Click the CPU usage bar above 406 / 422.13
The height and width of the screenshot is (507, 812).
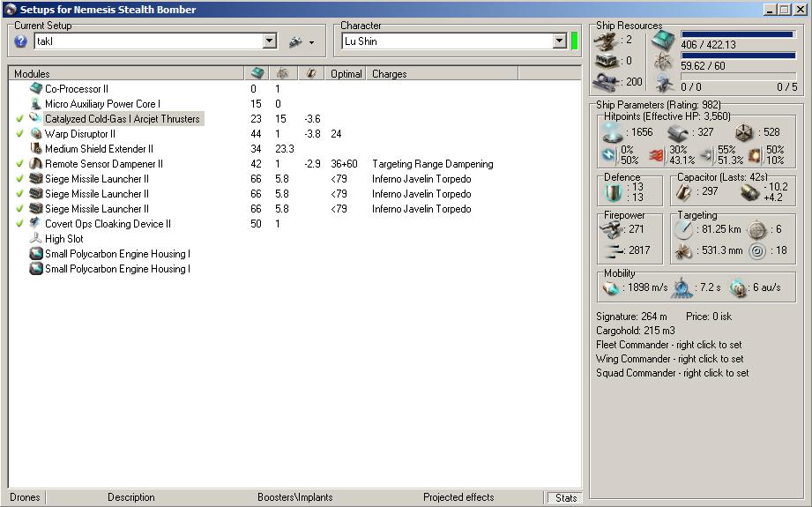738,34
